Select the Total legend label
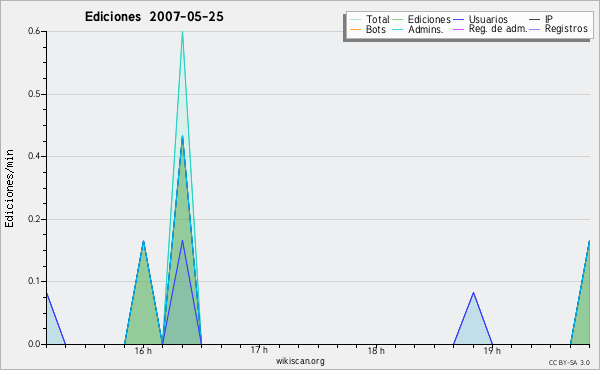 click(378, 19)
